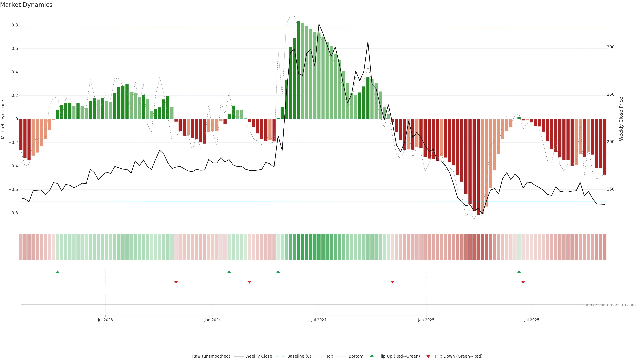Toggle the Bottom legend entry

pyautogui.click(x=356, y=356)
